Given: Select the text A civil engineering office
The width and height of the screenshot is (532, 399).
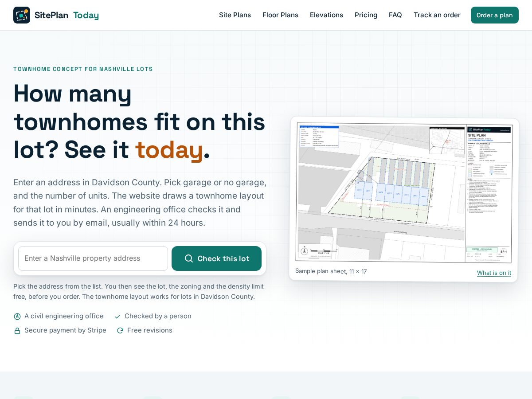Looking at the screenshot, I should pyautogui.click(x=64, y=316).
